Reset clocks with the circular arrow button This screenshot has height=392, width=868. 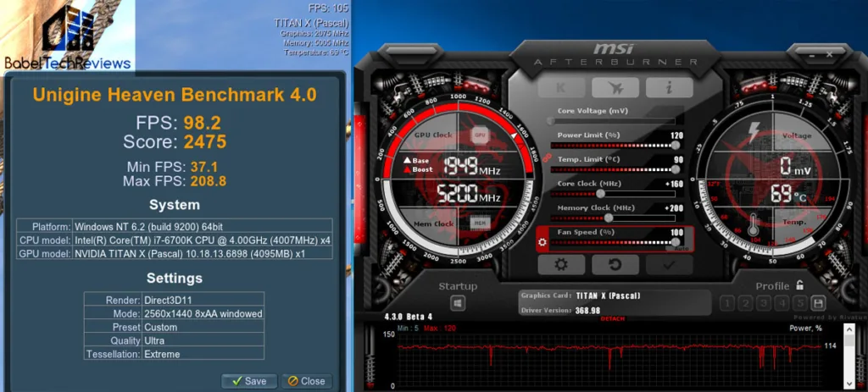point(615,265)
